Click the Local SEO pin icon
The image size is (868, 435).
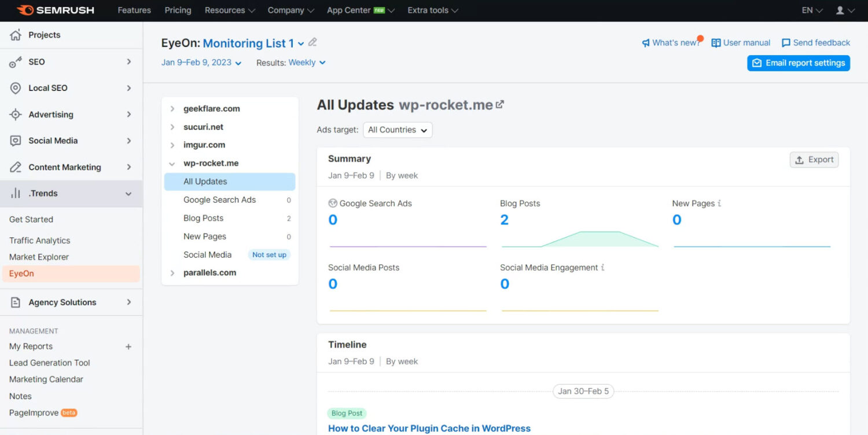[x=16, y=88]
